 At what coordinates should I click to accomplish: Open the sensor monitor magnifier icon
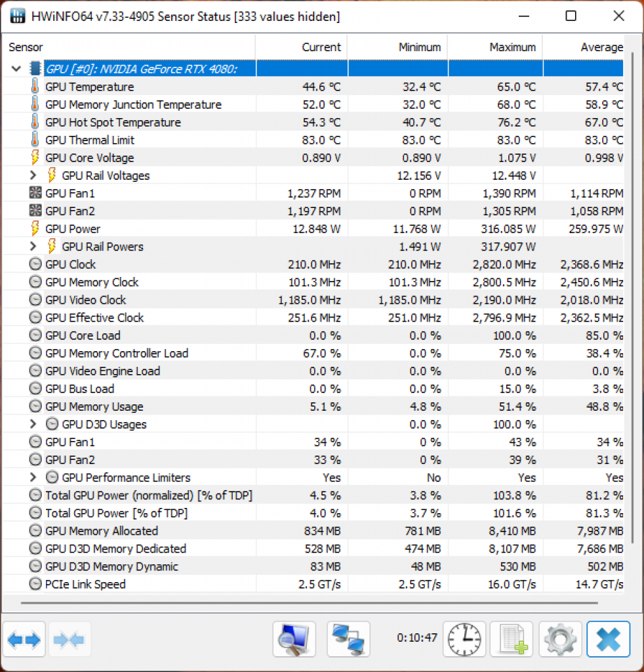pos(294,639)
